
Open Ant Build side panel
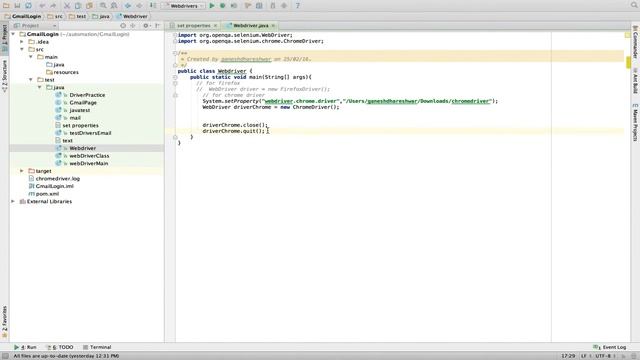pos(635,81)
